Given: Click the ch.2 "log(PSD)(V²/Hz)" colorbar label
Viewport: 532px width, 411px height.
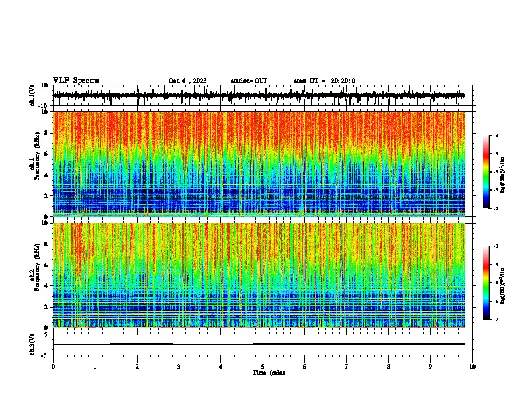Looking at the screenshot, I should click(502, 286).
